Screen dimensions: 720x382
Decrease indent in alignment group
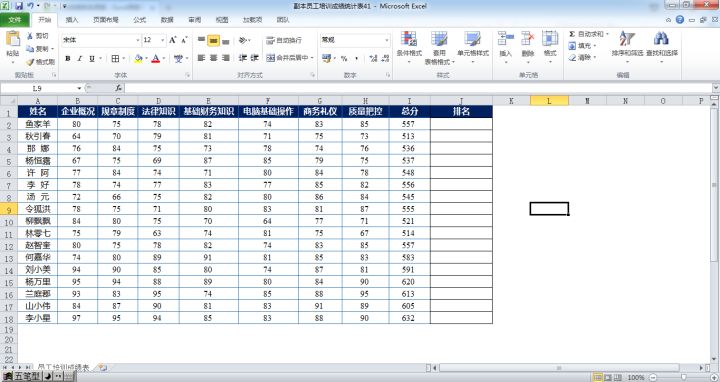pos(242,58)
